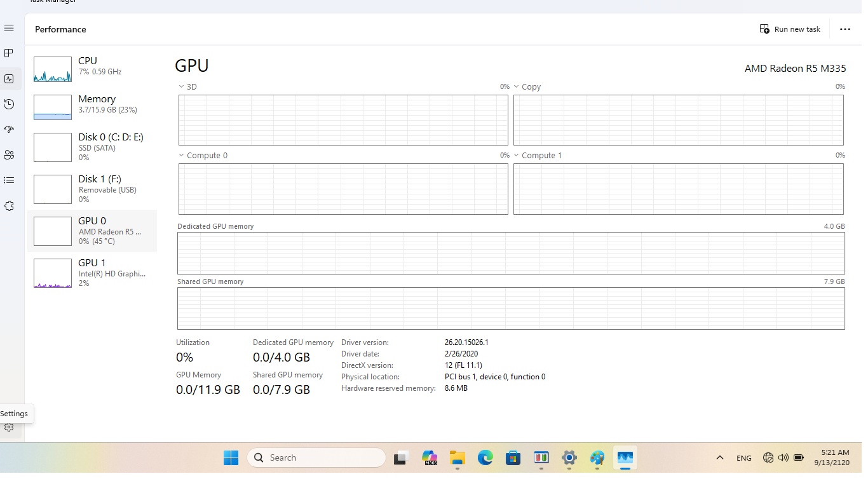Open the Users page icon
The width and height of the screenshot is (868, 488).
tap(9, 155)
